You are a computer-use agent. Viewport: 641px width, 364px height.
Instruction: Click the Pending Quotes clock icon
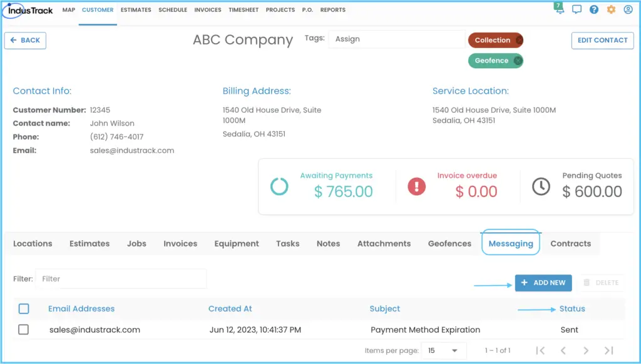pyautogui.click(x=541, y=186)
